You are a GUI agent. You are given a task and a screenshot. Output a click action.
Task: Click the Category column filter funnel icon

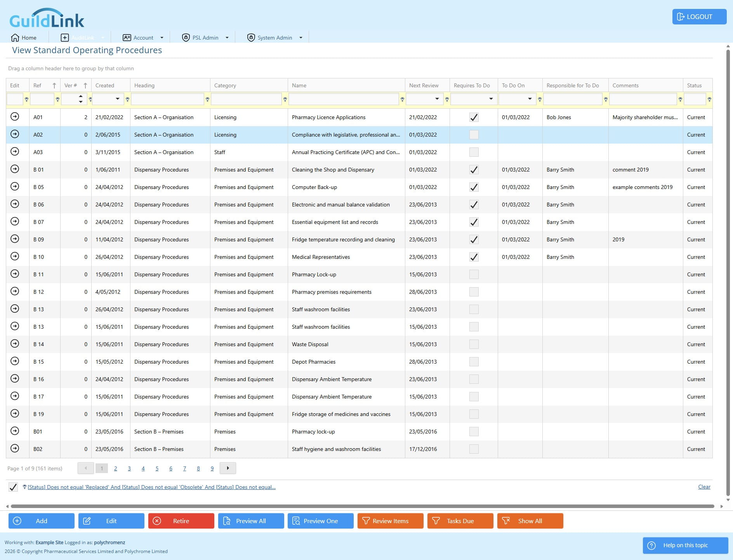click(285, 100)
